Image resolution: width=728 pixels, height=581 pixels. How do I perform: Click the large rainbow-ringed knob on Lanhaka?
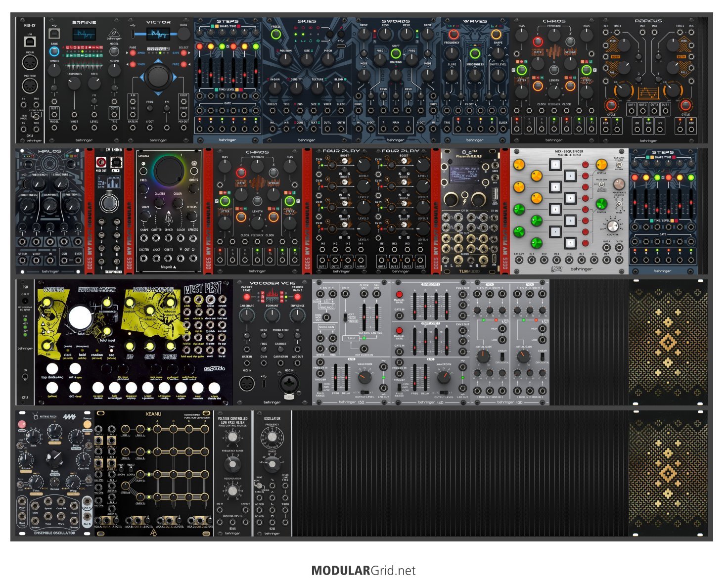point(169,171)
